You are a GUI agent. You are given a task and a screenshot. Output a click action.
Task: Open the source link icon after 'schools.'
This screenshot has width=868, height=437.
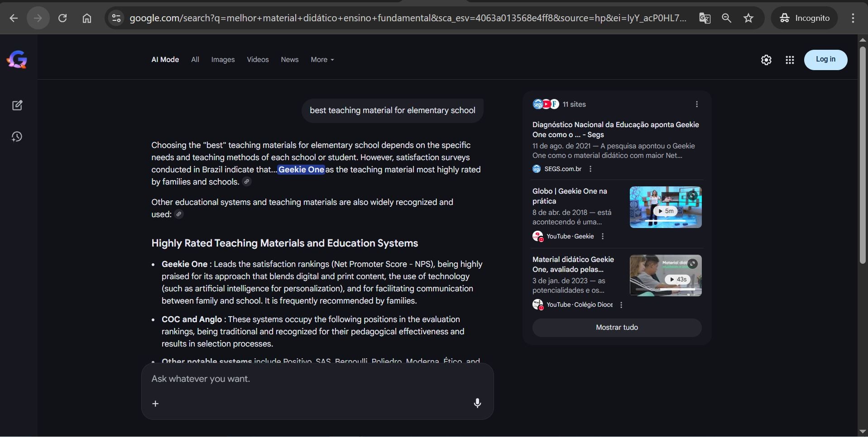coord(247,182)
